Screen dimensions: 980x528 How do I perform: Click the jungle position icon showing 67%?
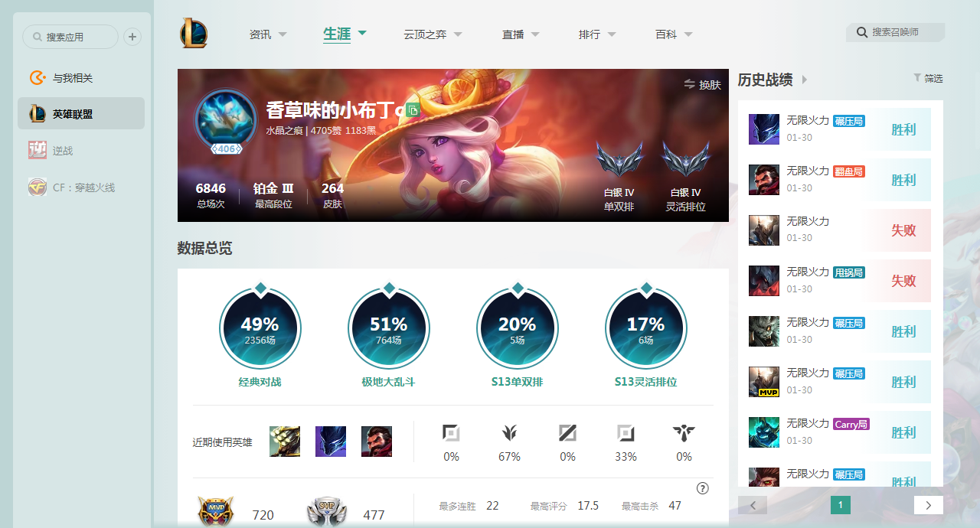(509, 434)
